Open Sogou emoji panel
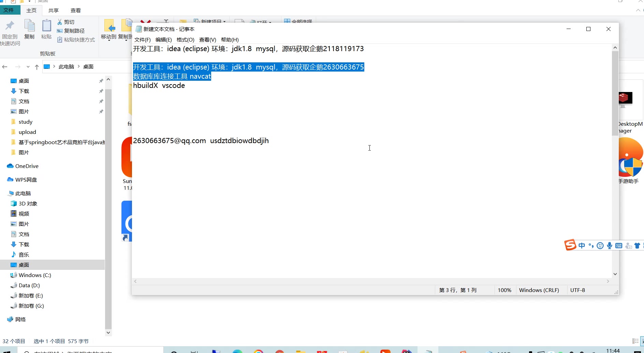This screenshot has height=353, width=644. (600, 246)
